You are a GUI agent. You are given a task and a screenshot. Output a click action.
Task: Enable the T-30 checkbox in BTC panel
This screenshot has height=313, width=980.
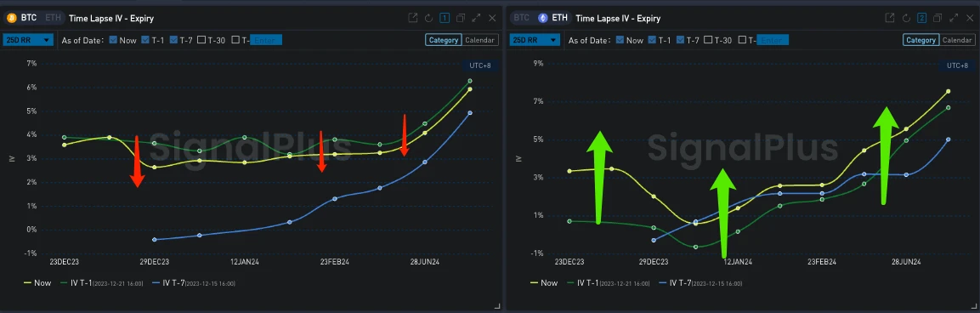(201, 40)
